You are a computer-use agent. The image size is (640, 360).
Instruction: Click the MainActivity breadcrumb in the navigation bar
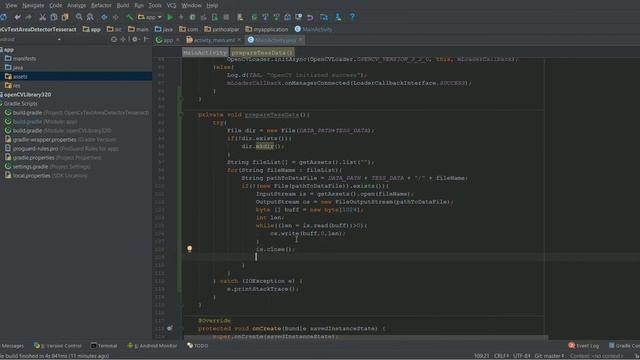coord(313,29)
